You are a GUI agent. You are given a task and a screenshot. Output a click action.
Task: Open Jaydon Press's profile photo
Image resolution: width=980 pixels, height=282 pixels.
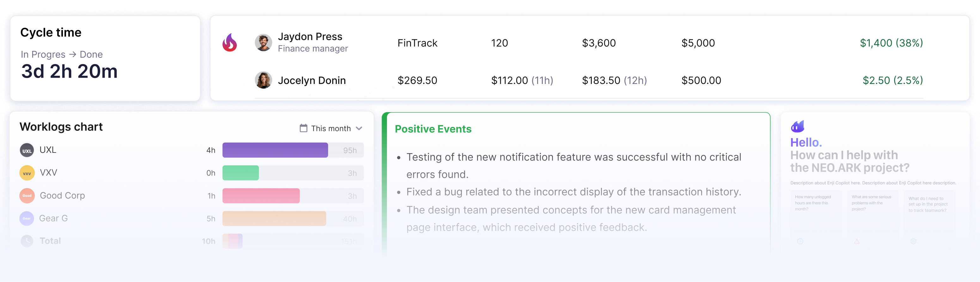coord(263,43)
